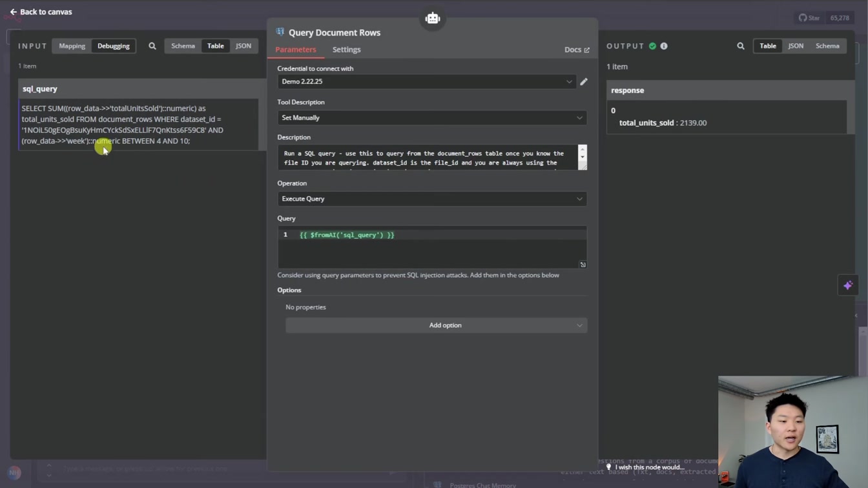Select the input JSON view
The width and height of the screenshot is (868, 488).
243,46
